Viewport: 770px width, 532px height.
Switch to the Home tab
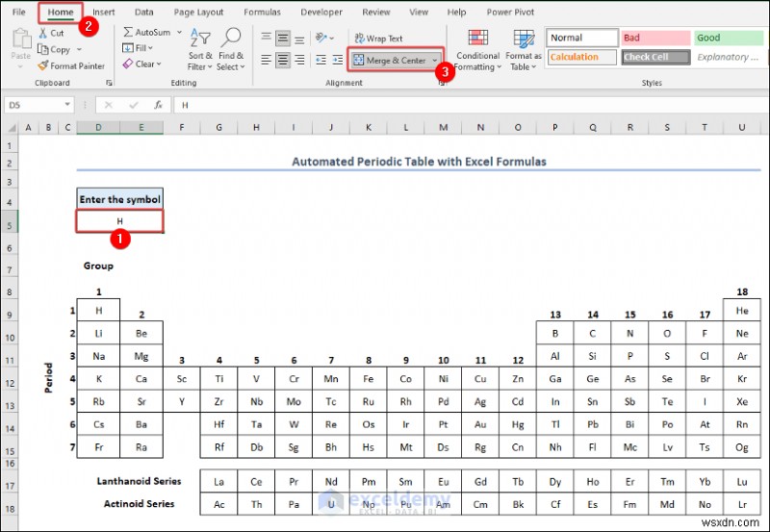pos(61,13)
